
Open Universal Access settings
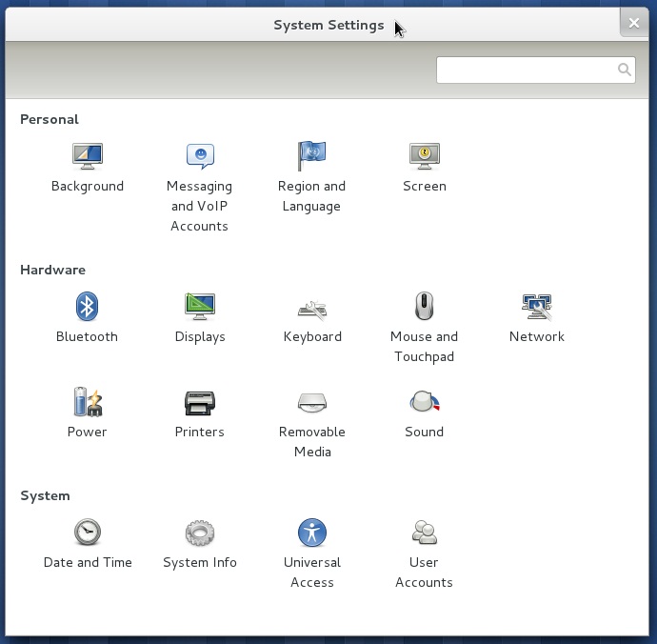[x=312, y=533]
